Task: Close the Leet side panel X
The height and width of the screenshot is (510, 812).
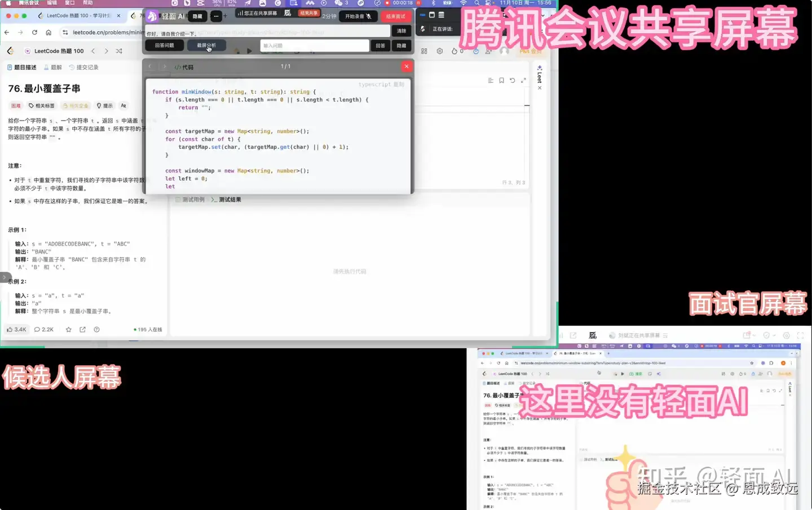Action: (540, 88)
